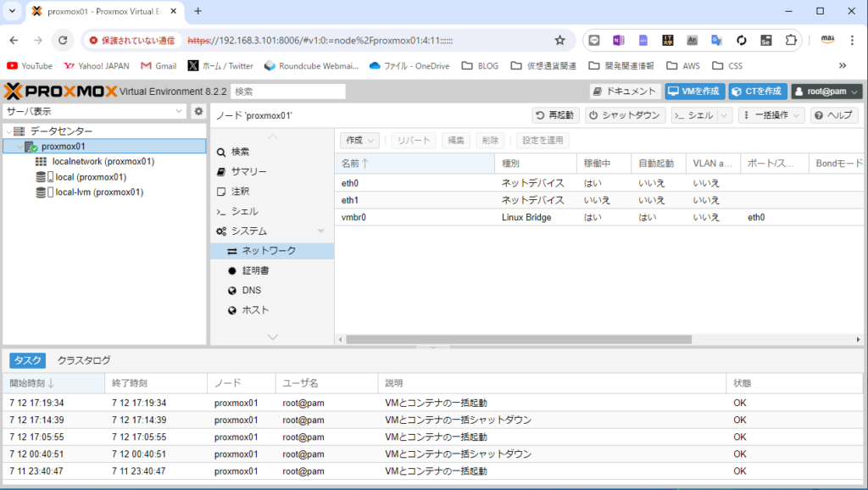
Task: Open the ヘルプ help button
Action: point(832,115)
